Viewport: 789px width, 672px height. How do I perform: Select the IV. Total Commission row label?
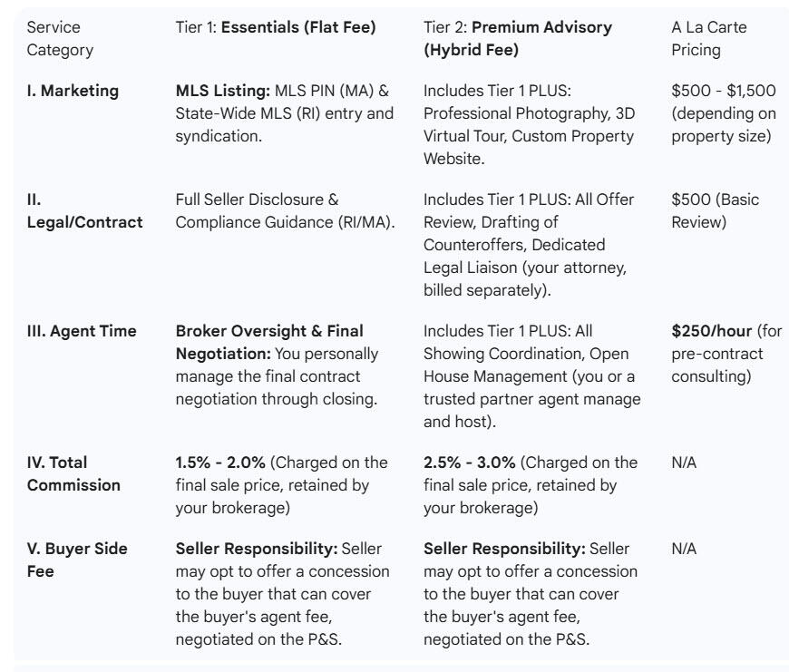73,473
